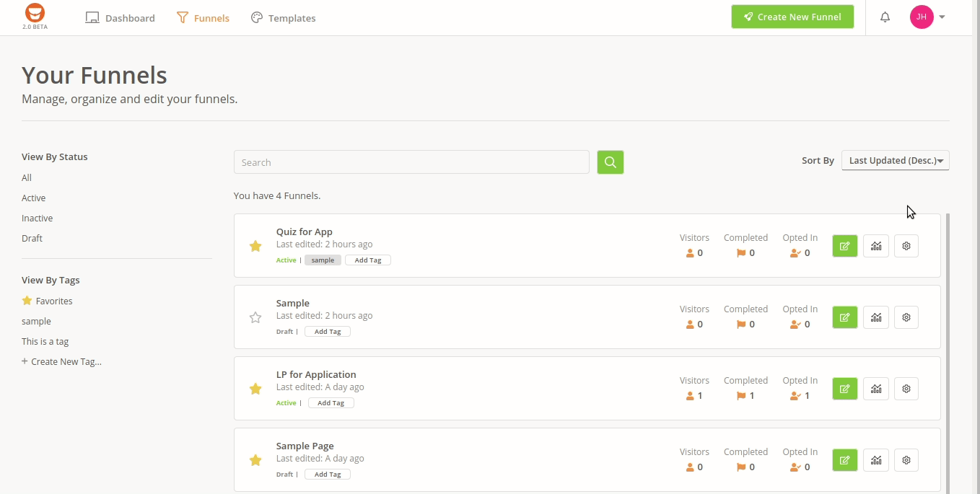The width and height of the screenshot is (980, 494).
Task: View Favorites tag filter
Action: click(48, 301)
